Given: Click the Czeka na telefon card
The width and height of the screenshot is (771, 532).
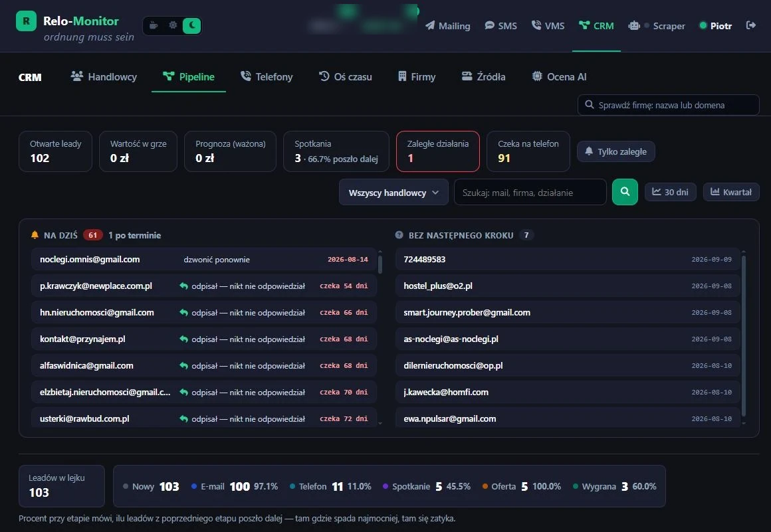Looking at the screenshot, I should (x=528, y=151).
